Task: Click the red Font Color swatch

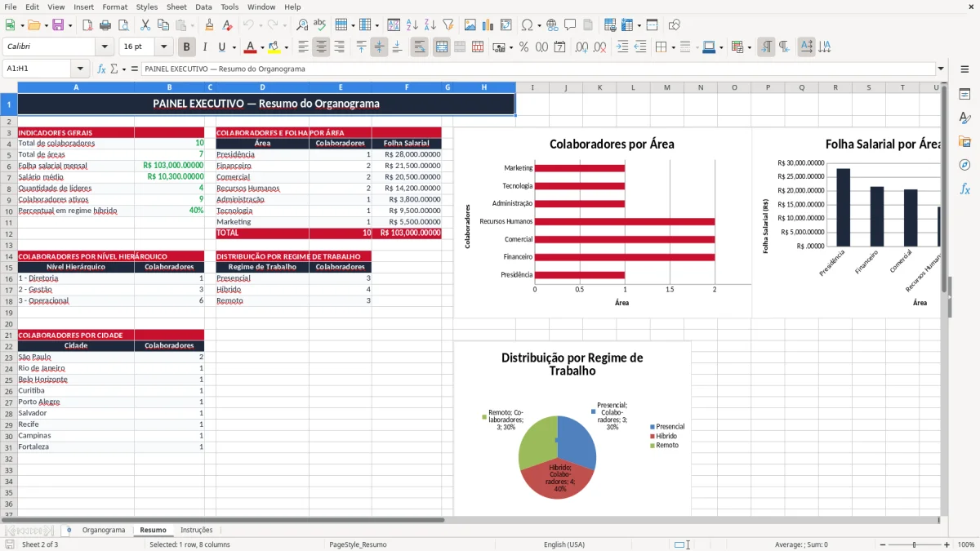Action: [x=251, y=47]
